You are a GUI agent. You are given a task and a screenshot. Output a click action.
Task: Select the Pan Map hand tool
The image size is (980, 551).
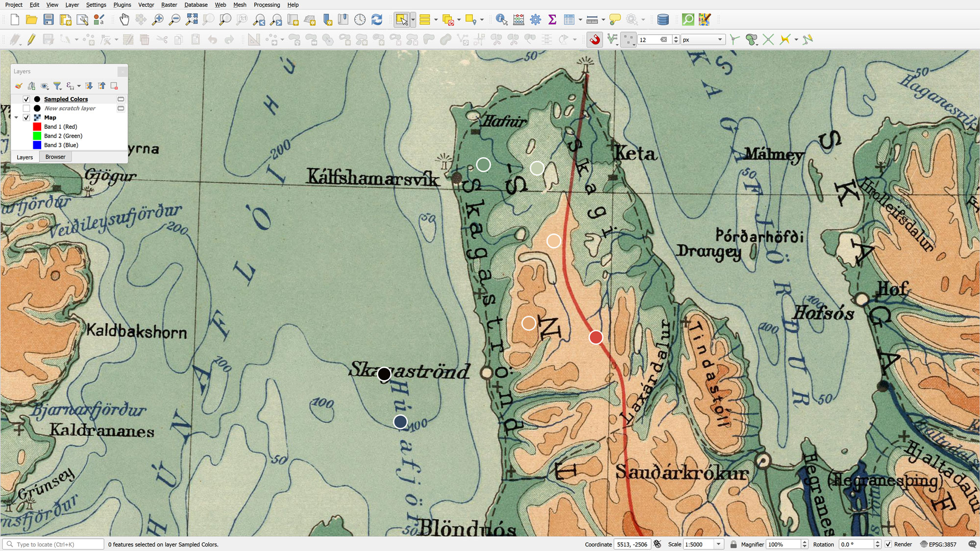coord(124,20)
